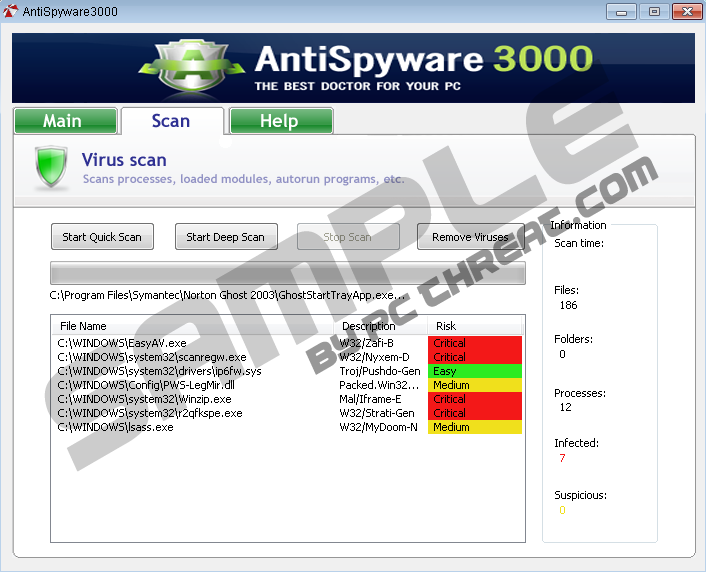Click the Files count 186
The height and width of the screenshot is (572, 706).
[568, 305]
